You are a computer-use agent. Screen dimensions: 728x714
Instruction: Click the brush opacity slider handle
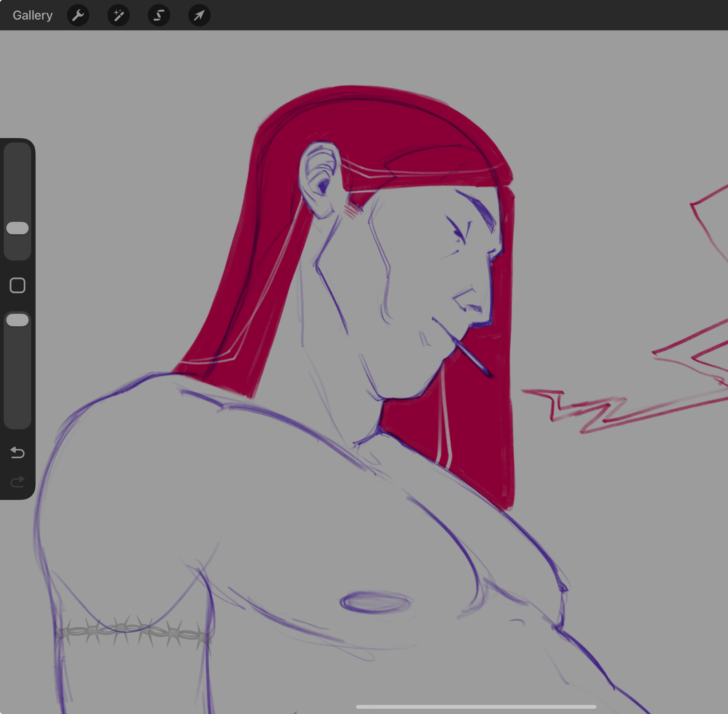pos(17,320)
